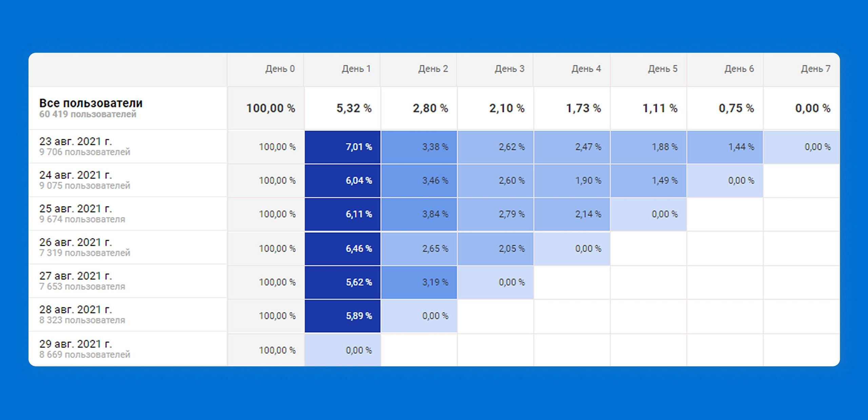868x420 pixels.
Task: Click the 29 авг. 2021 г. cohort row
Action: coord(76,344)
